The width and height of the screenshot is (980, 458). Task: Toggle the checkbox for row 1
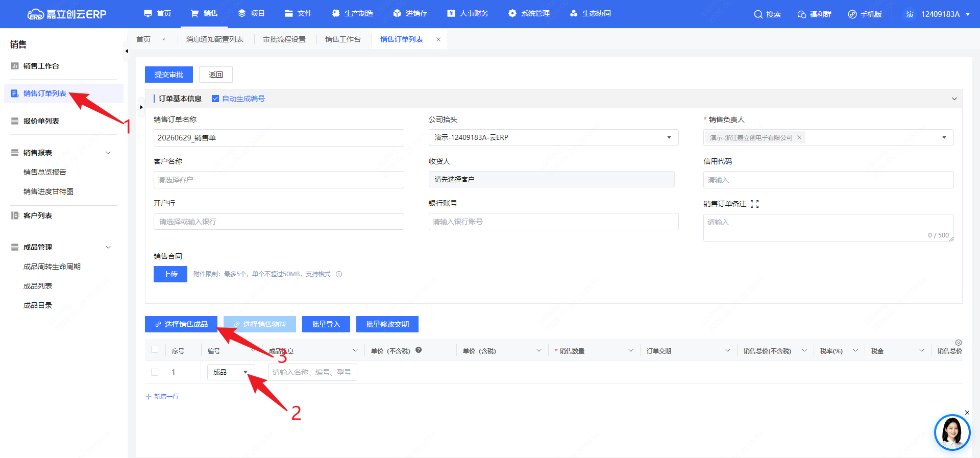pyautogui.click(x=155, y=372)
